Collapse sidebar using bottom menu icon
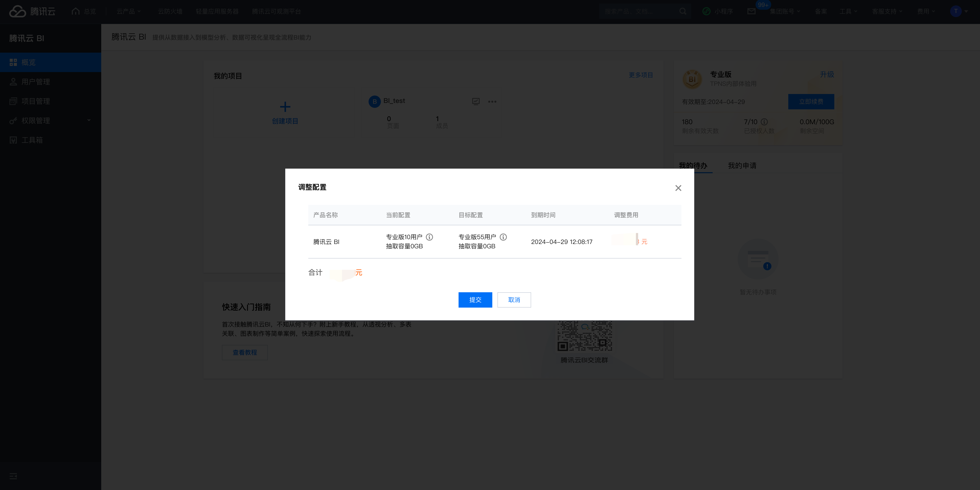980x490 pixels. [13, 476]
